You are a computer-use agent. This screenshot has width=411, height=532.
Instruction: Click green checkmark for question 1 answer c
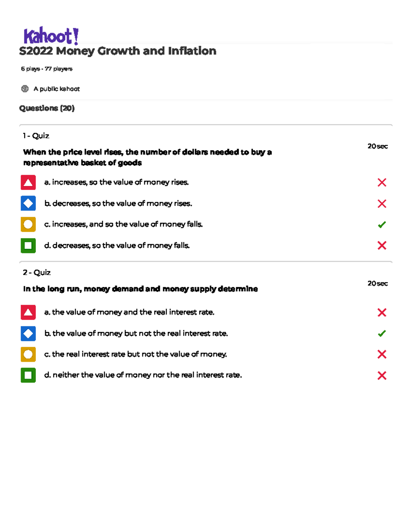click(382, 225)
